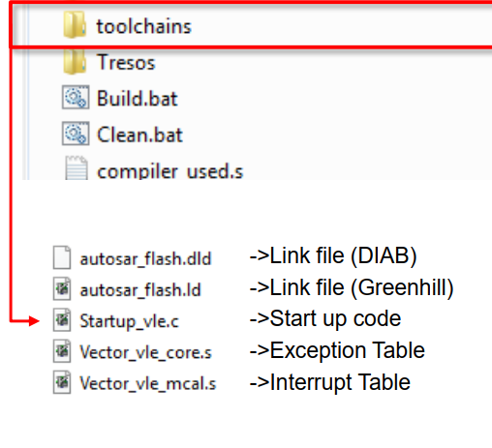Select the Vector_vle_mcal.s file name
The height and width of the screenshot is (448, 492).
pos(148,383)
